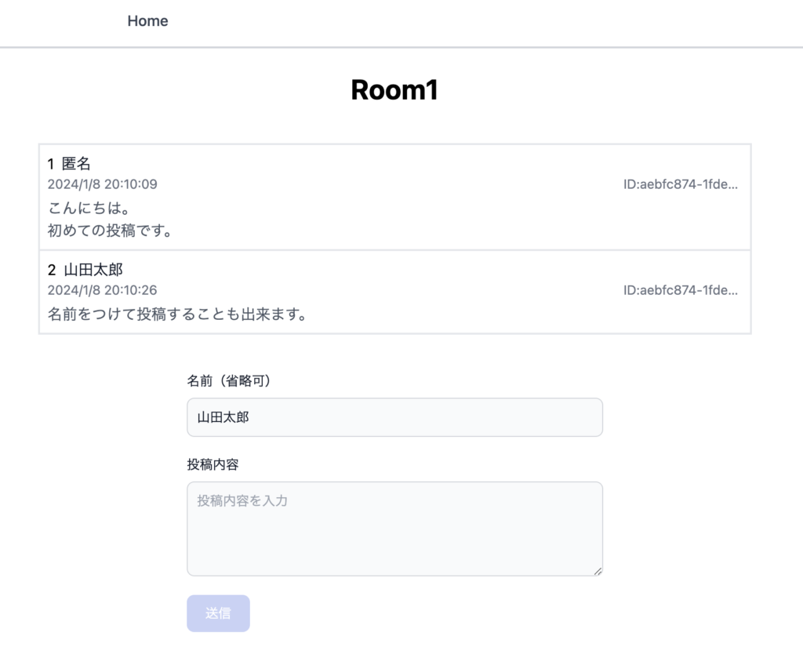Click the truncated ID on the first post
Viewport: 803px width, 672px height.
681,184
